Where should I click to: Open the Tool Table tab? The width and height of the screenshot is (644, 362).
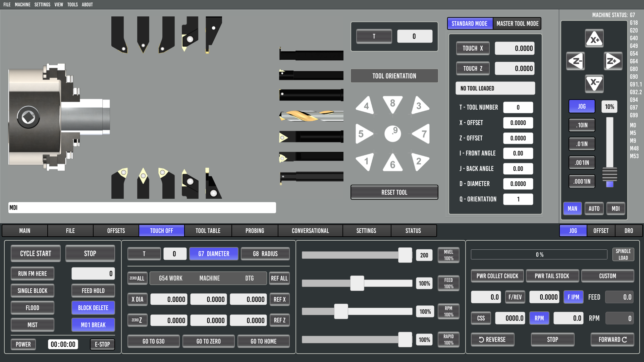click(208, 231)
